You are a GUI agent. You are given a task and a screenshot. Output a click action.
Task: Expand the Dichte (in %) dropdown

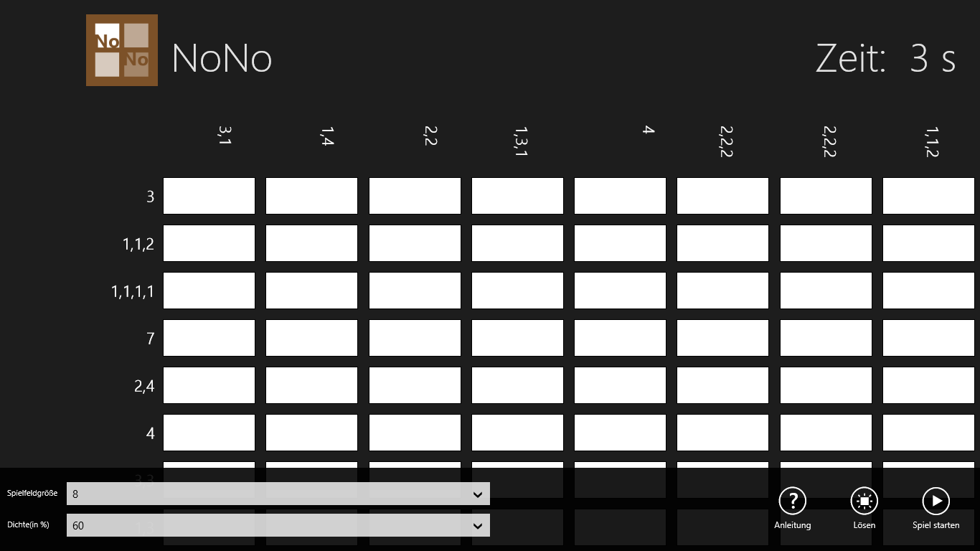tap(278, 525)
